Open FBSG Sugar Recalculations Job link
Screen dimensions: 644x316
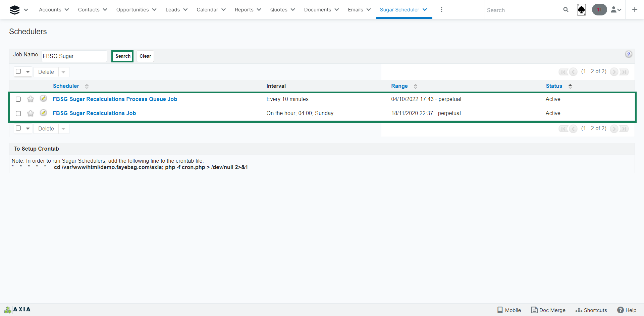click(94, 113)
